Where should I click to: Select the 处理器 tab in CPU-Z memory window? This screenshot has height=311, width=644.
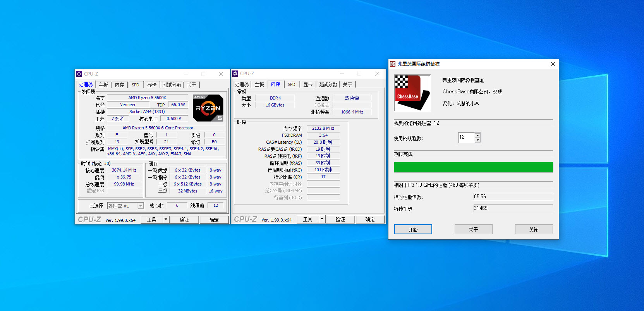click(x=242, y=84)
